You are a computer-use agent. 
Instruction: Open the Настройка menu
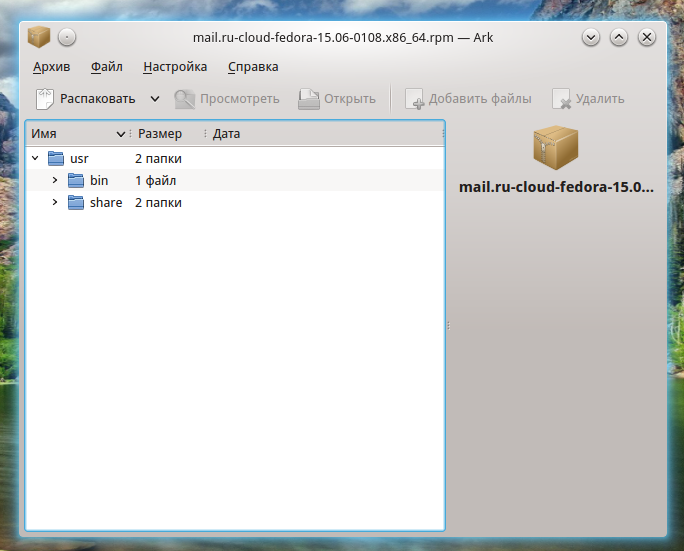pyautogui.click(x=175, y=67)
